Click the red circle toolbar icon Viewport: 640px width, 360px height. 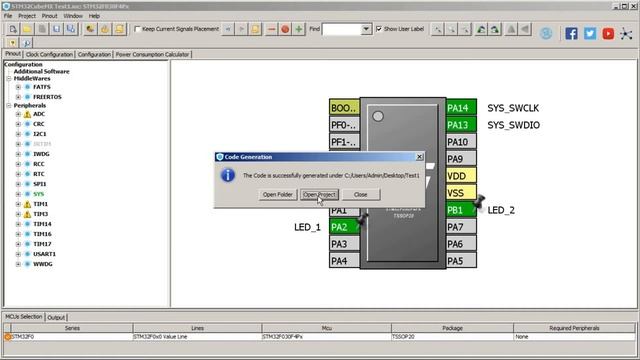tap(285, 29)
